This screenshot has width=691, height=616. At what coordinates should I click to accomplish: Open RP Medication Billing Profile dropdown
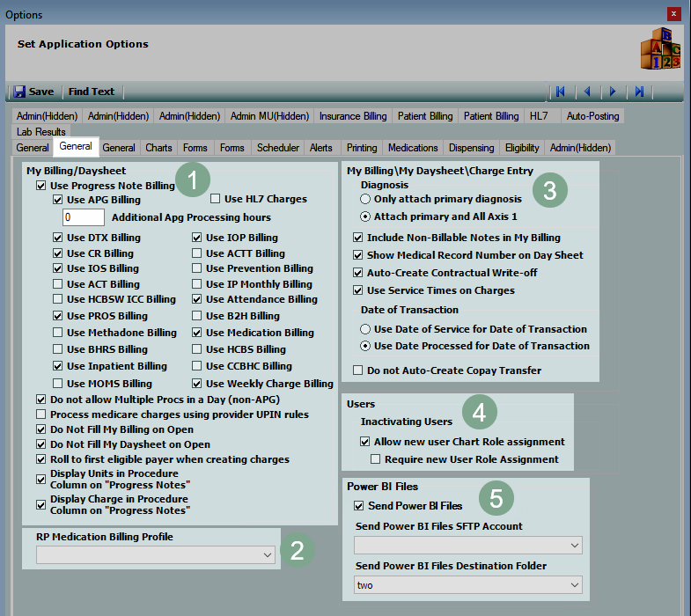pyautogui.click(x=268, y=555)
